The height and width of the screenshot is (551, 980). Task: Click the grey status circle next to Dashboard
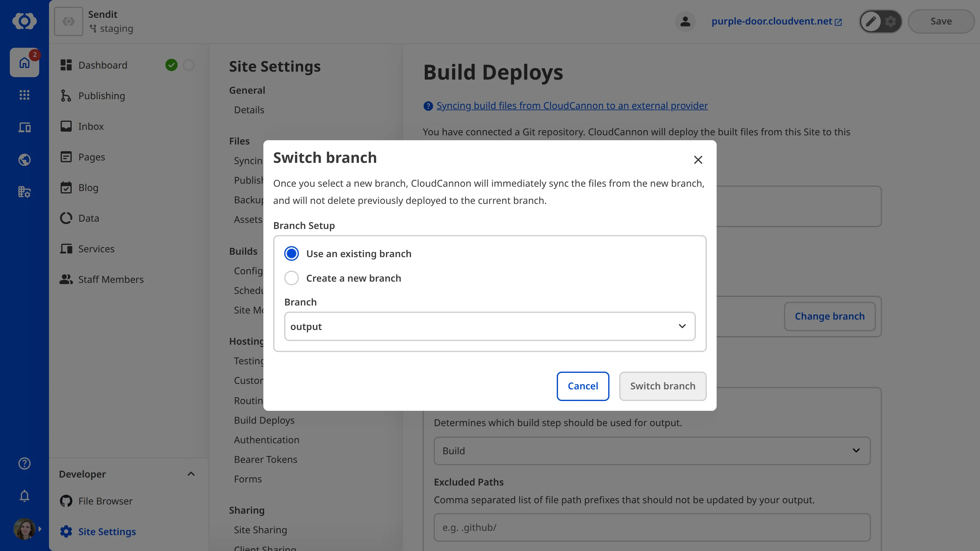click(x=188, y=65)
